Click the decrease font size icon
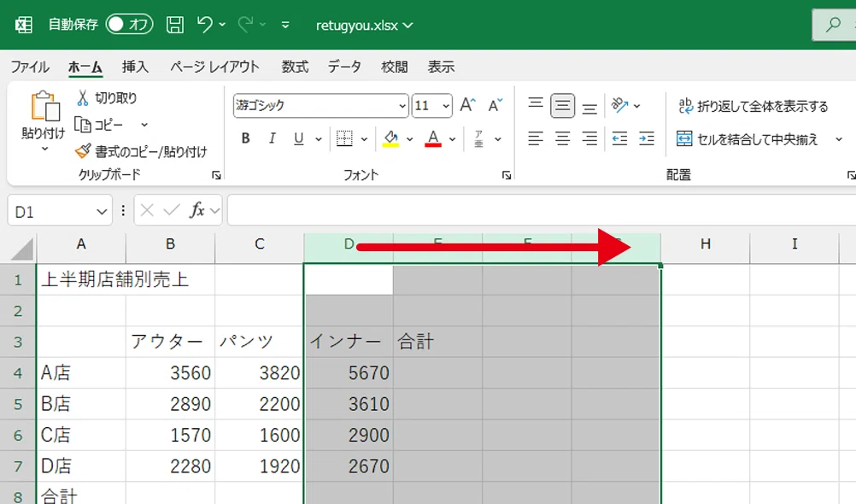 coord(495,105)
